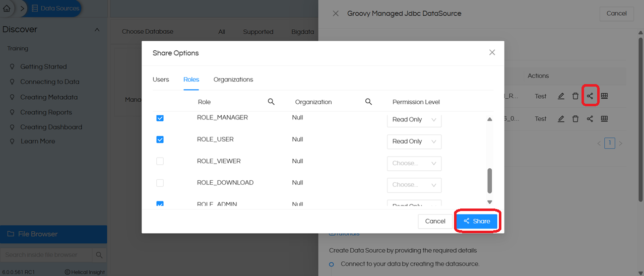
Task: Click the highlighted share icon in Actions
Action: pyautogui.click(x=590, y=96)
